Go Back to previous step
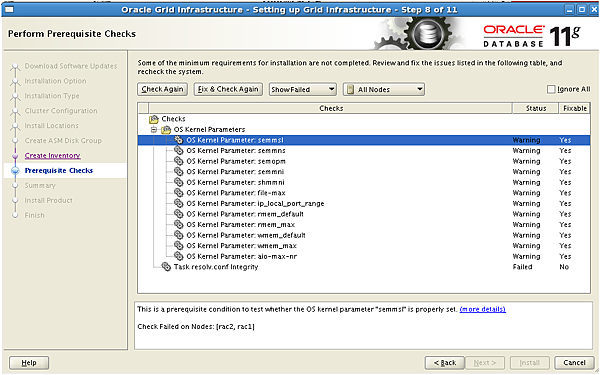 (445, 362)
